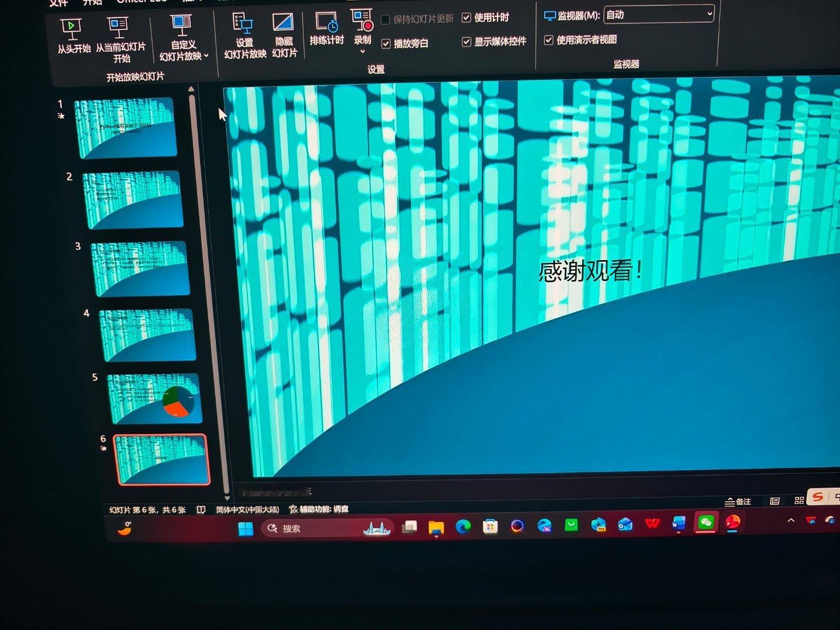This screenshot has width=840, height=630.
Task: Open File Explorer from the taskbar
Action: [436, 527]
